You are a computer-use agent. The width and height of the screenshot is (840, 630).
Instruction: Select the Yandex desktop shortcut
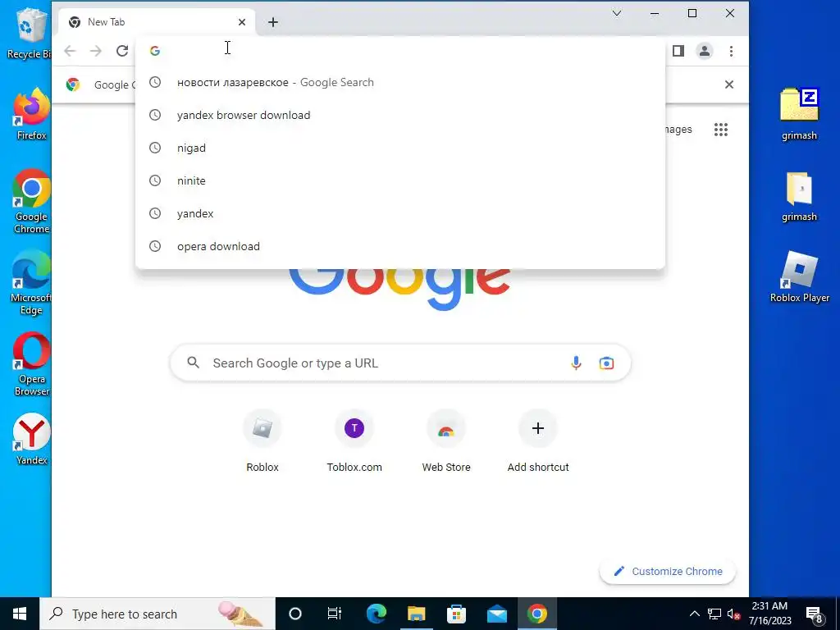31,440
